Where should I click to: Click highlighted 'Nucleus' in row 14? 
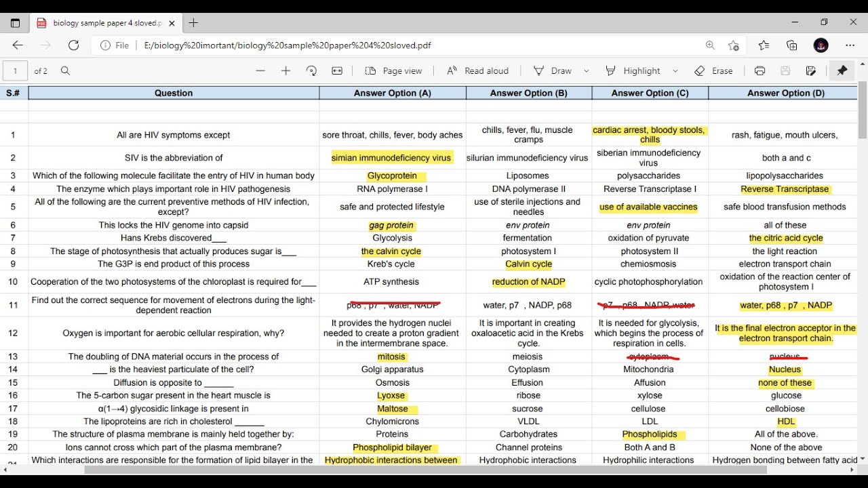point(785,369)
